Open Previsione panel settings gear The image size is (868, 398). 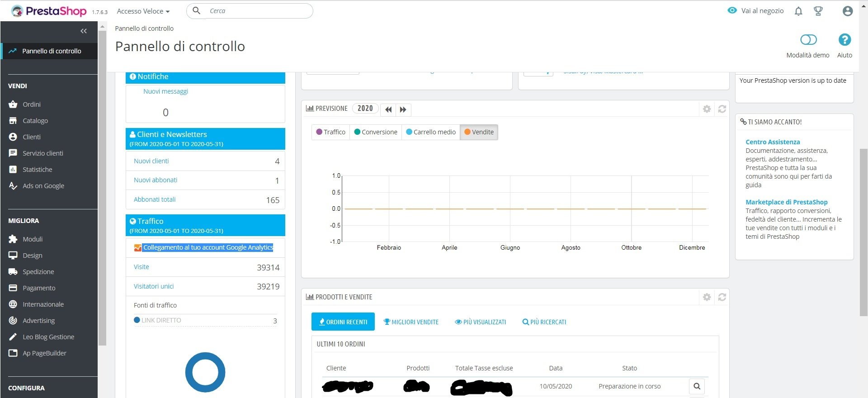pos(707,109)
